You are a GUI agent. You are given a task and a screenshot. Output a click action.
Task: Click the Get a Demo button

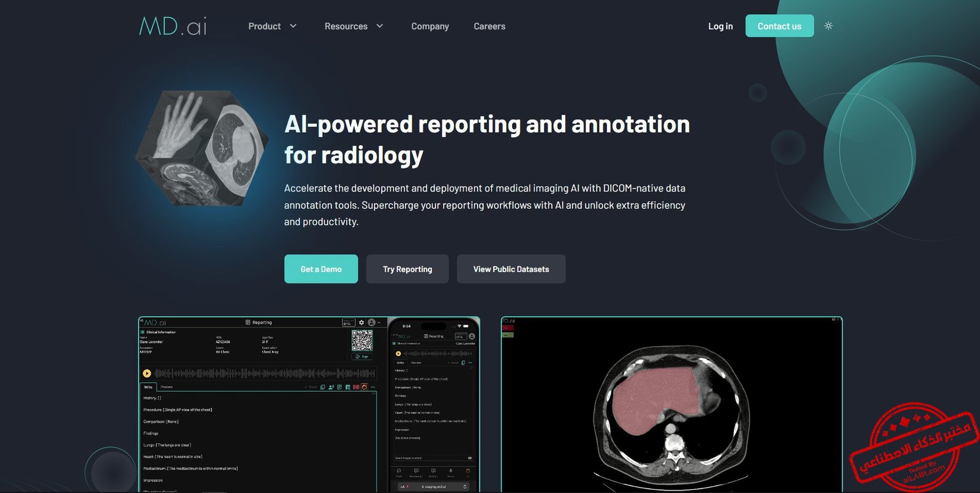(x=321, y=269)
